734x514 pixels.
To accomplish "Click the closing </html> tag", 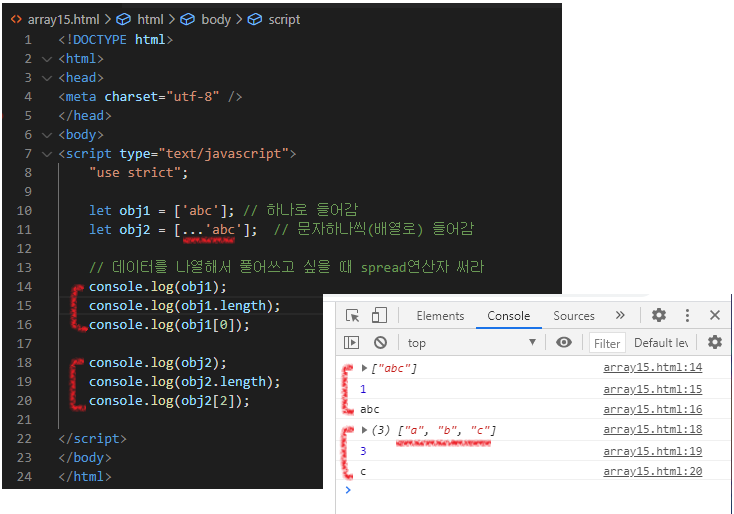I will [x=85, y=477].
